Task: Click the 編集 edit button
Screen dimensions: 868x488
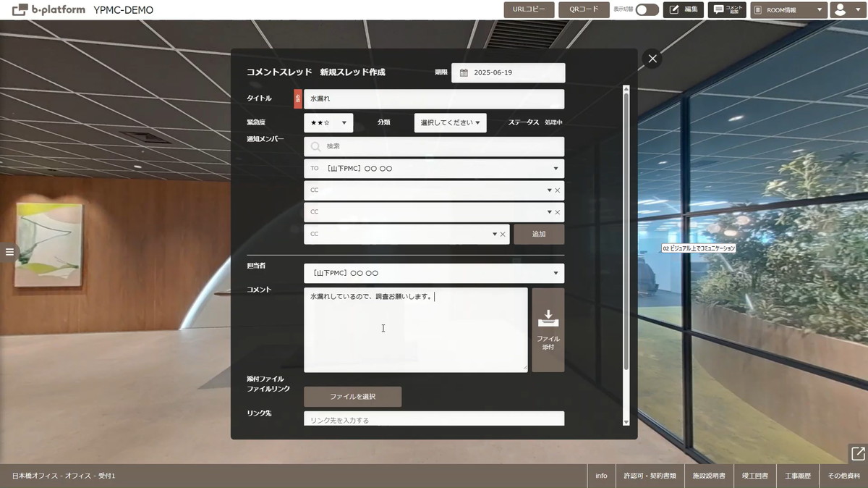Action: tap(684, 9)
